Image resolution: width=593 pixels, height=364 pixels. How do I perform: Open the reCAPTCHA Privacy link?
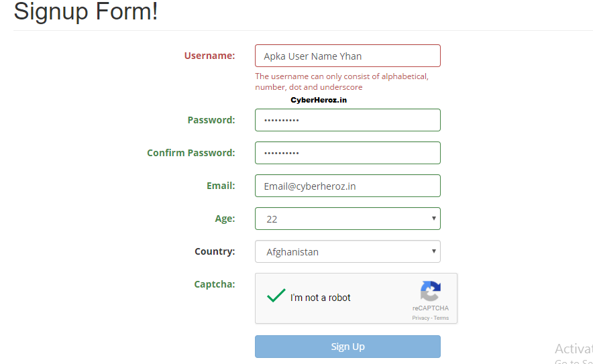pos(420,318)
